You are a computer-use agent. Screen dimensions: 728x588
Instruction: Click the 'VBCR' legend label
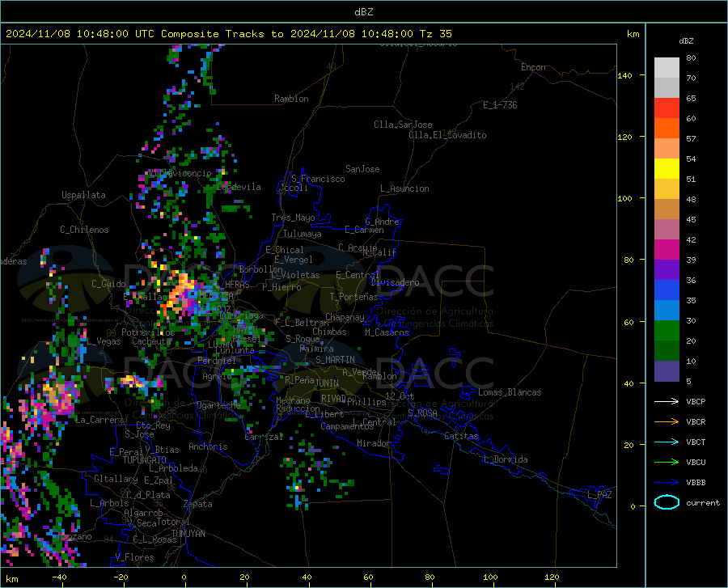click(696, 421)
